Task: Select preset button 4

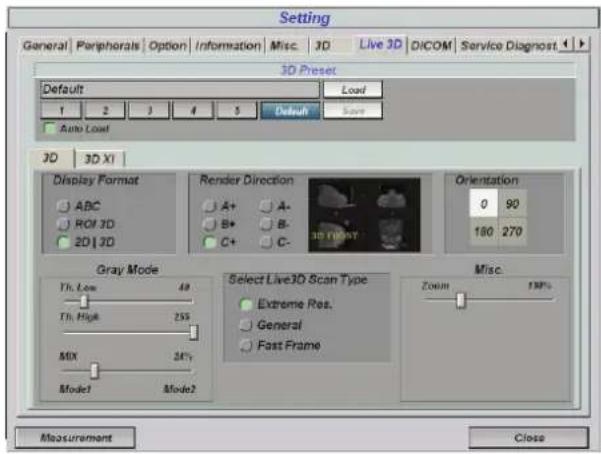Action: (x=193, y=111)
